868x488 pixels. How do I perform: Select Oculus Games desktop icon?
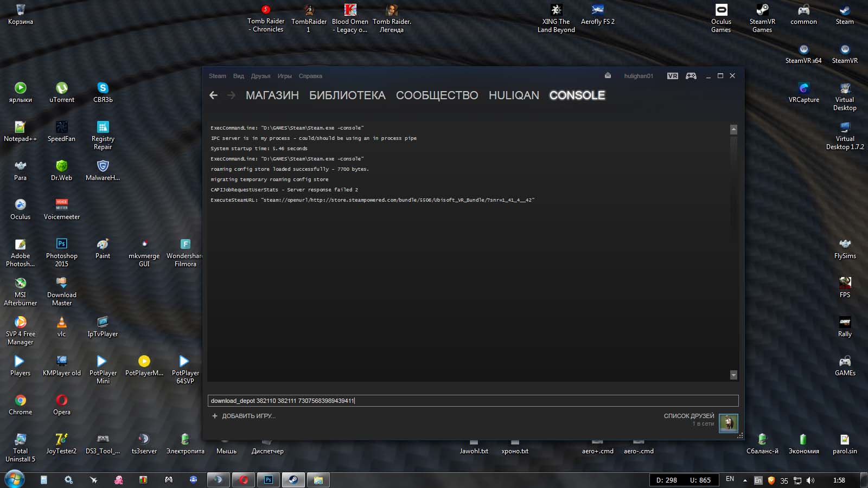pyautogui.click(x=721, y=18)
